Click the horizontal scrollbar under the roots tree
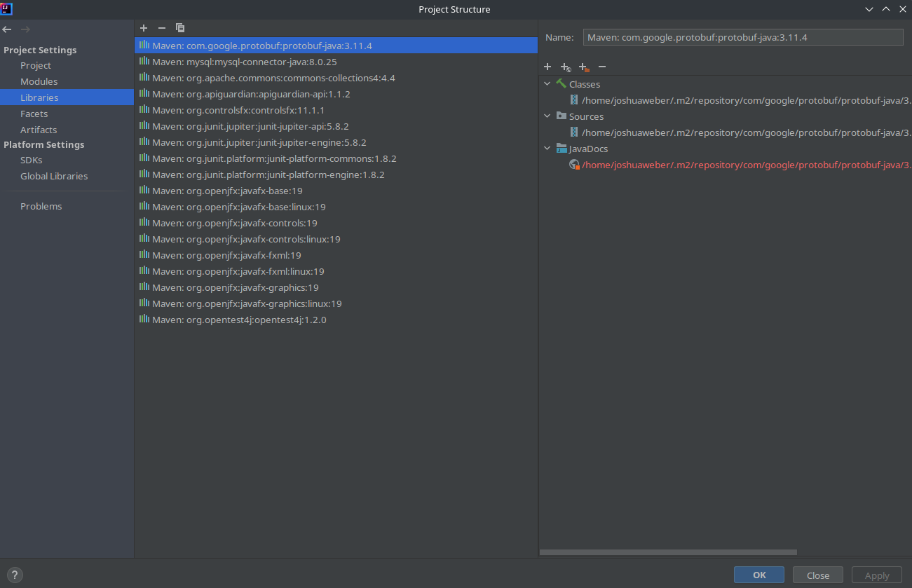Viewport: 912px width, 588px height. 668,552
